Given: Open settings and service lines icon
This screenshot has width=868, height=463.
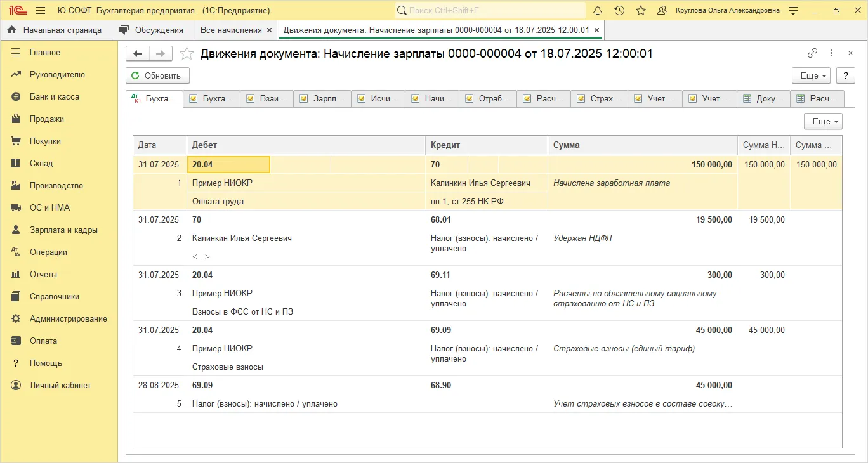Looking at the screenshot, I should click(x=792, y=11).
